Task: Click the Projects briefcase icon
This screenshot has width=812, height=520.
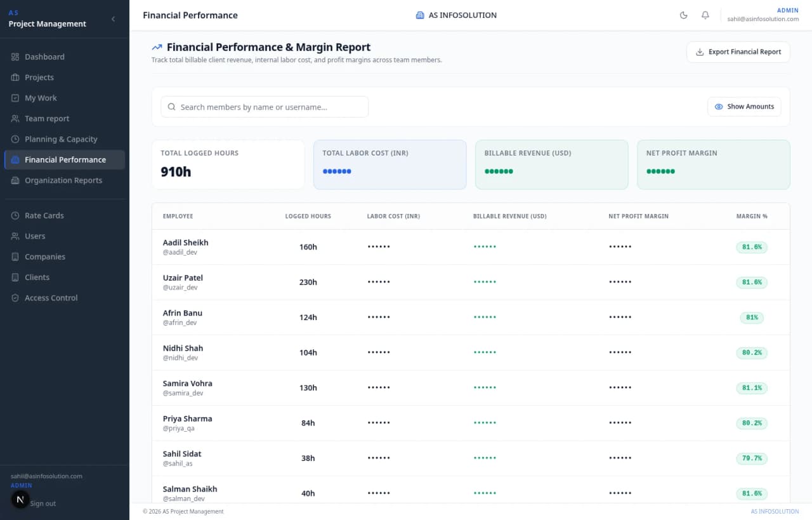Action: (x=15, y=77)
